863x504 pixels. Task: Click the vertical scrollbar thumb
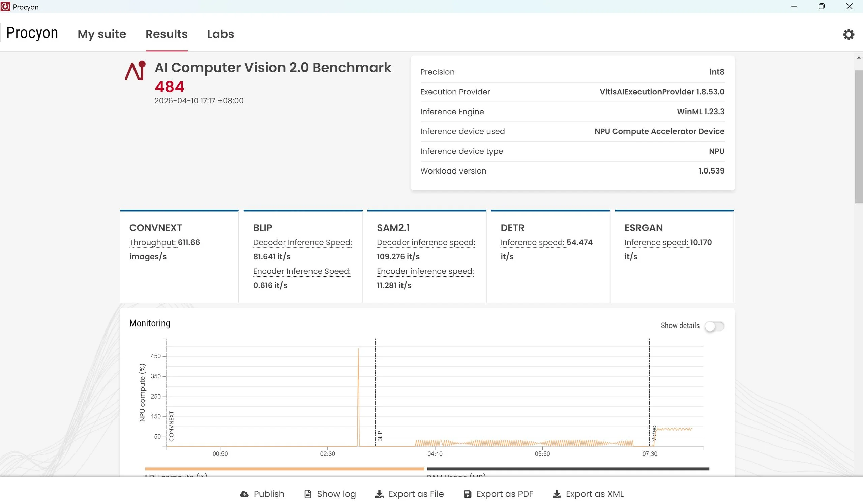click(x=859, y=137)
